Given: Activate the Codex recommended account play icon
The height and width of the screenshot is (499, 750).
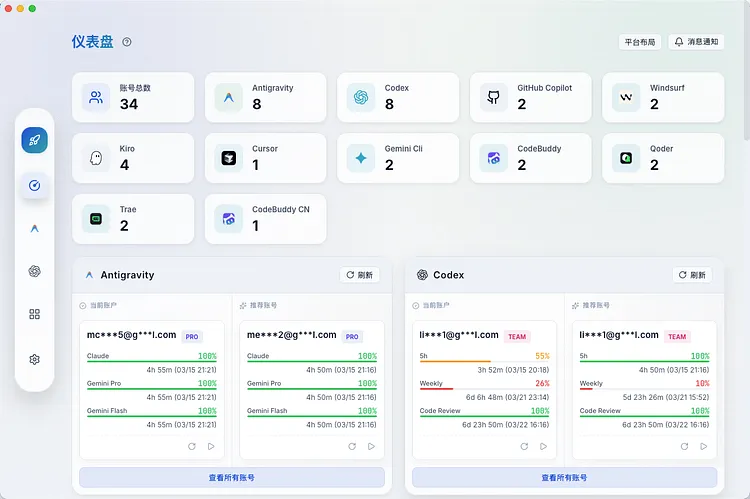Looking at the screenshot, I should tap(704, 446).
